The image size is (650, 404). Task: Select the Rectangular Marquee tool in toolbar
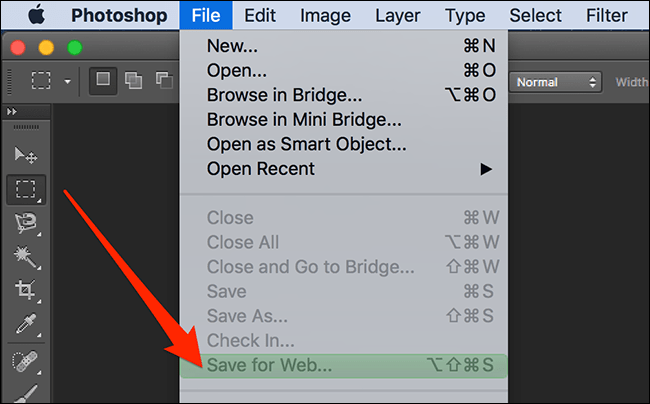pos(26,189)
